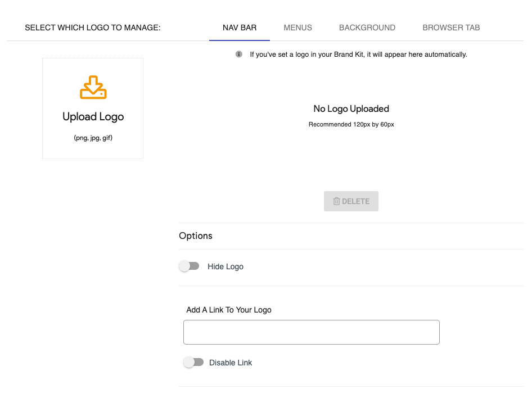Click the Add A Link To Your Logo label
532x398 pixels.
[229, 310]
